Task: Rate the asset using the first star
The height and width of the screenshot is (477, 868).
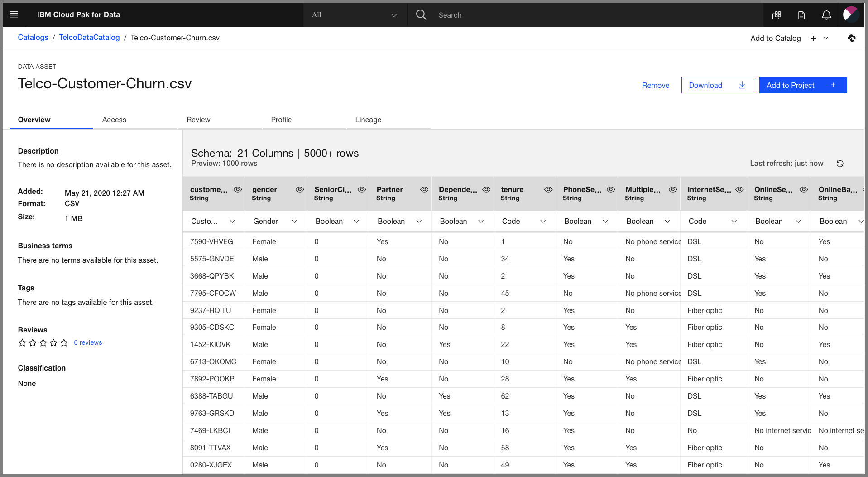Action: coord(22,342)
